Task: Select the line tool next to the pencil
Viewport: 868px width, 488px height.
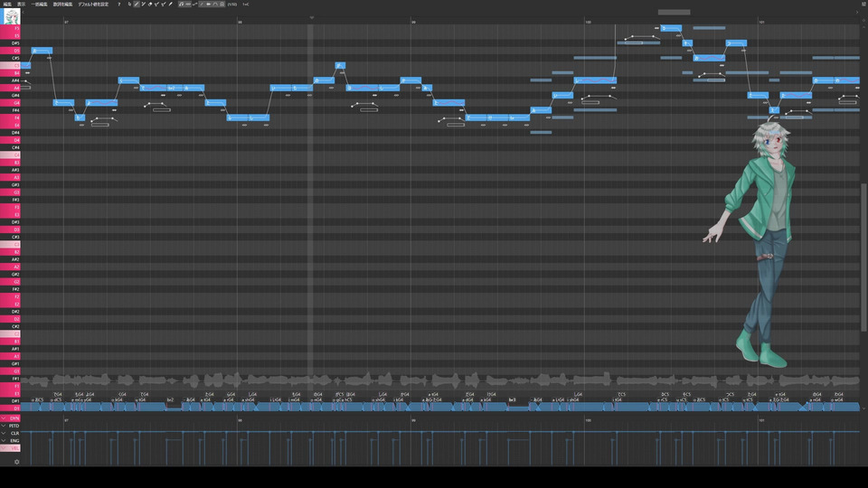Action: [144, 4]
